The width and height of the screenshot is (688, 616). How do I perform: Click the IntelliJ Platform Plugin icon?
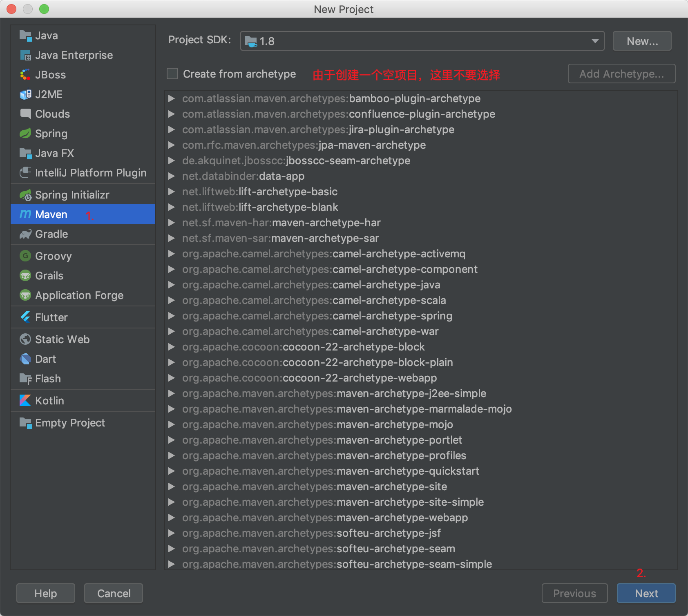25,173
